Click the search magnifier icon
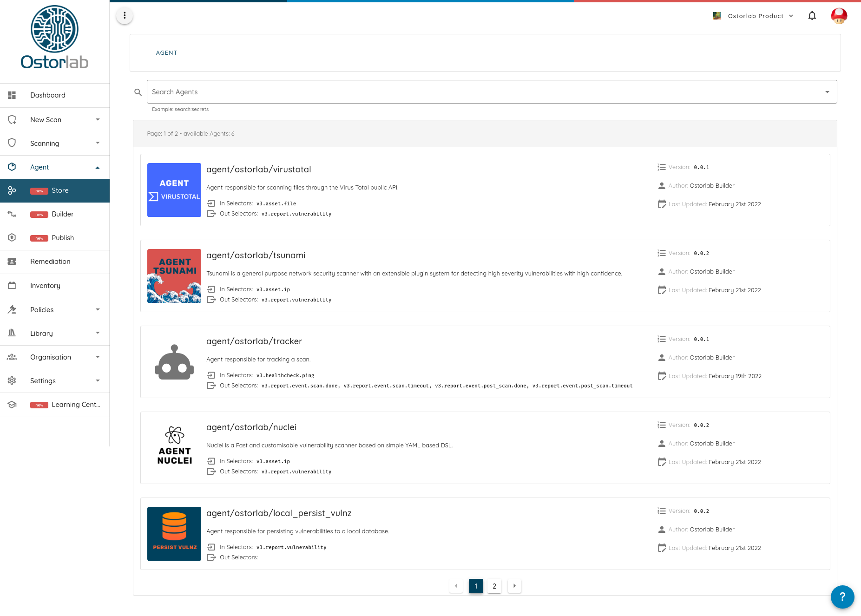 tap(138, 92)
